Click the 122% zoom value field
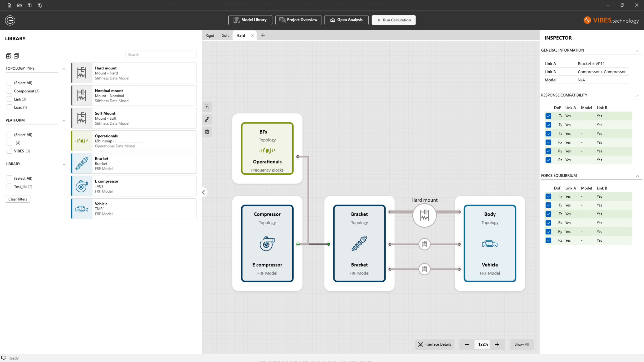644x362 pixels. pyautogui.click(x=483, y=344)
